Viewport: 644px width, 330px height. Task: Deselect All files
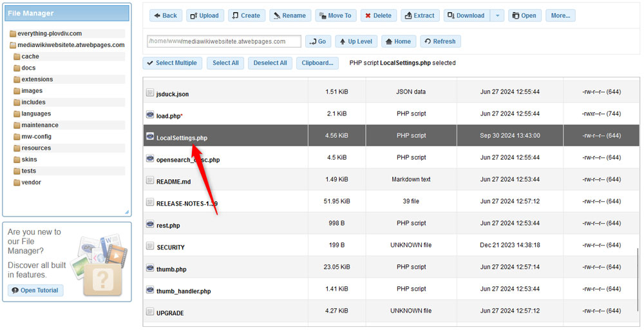(270, 63)
